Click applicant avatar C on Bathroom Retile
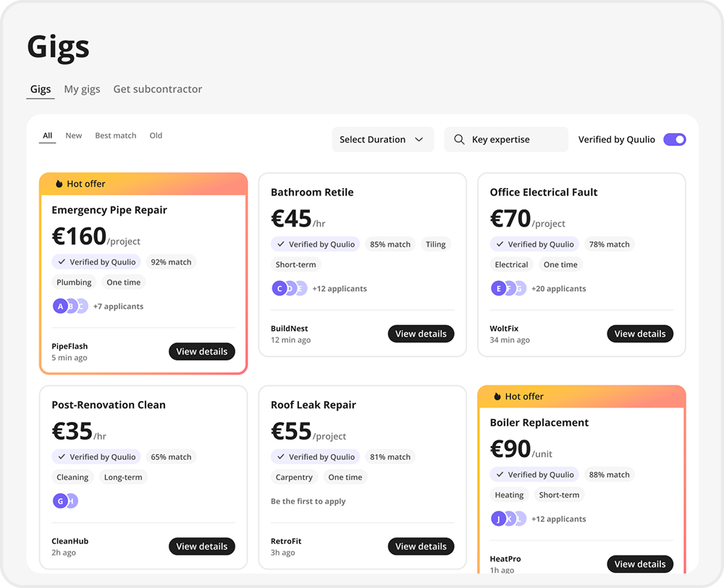Viewport: 724px width, 588px height. coord(279,289)
